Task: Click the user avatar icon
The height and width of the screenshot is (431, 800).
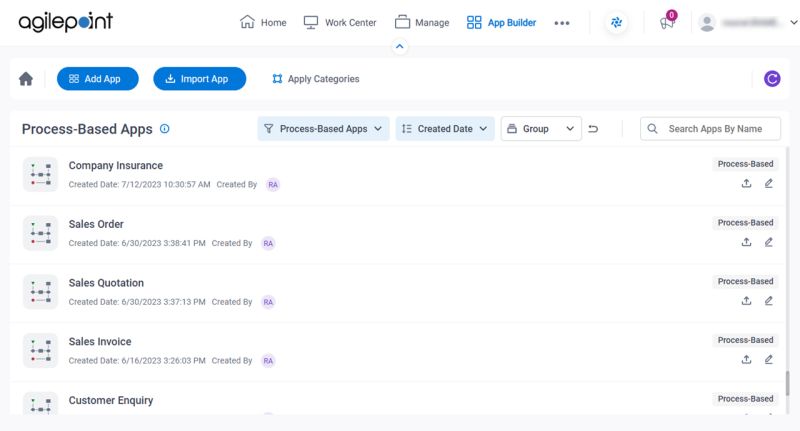Action: pos(707,23)
